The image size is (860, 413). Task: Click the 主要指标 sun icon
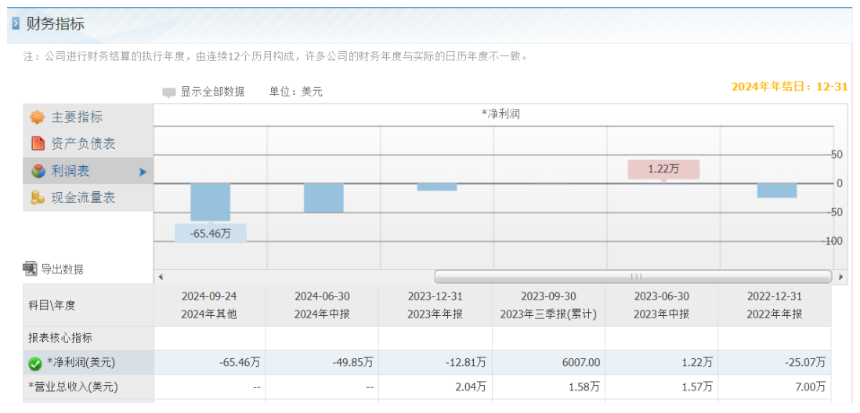pyautogui.click(x=37, y=117)
